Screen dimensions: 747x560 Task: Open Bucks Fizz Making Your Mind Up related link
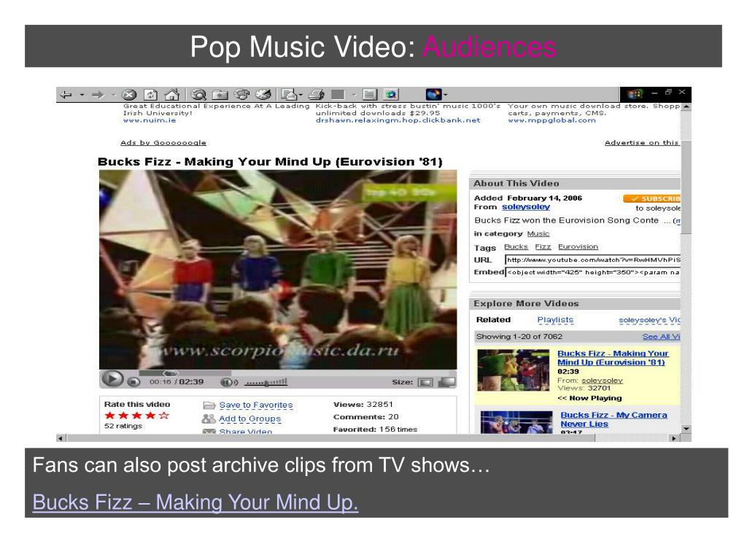coord(613,357)
